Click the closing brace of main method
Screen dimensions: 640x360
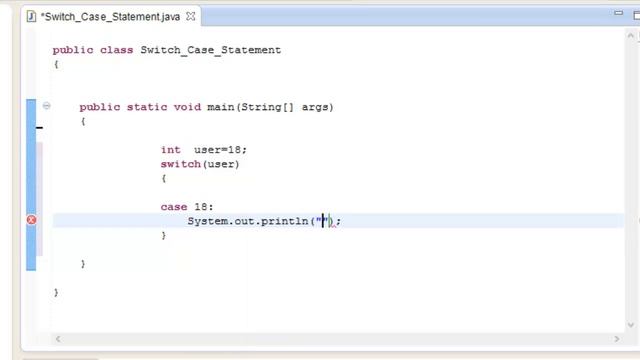click(83, 264)
